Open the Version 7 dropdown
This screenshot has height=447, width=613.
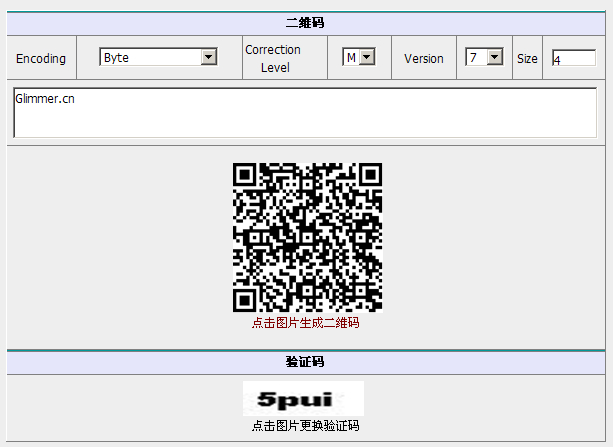(484, 57)
